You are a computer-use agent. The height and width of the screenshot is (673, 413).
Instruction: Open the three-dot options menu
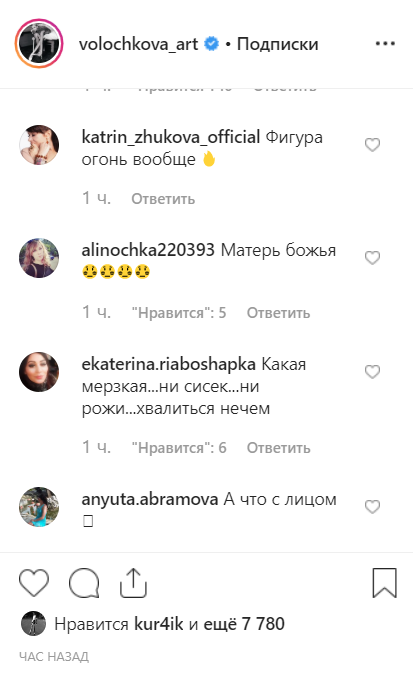385,43
